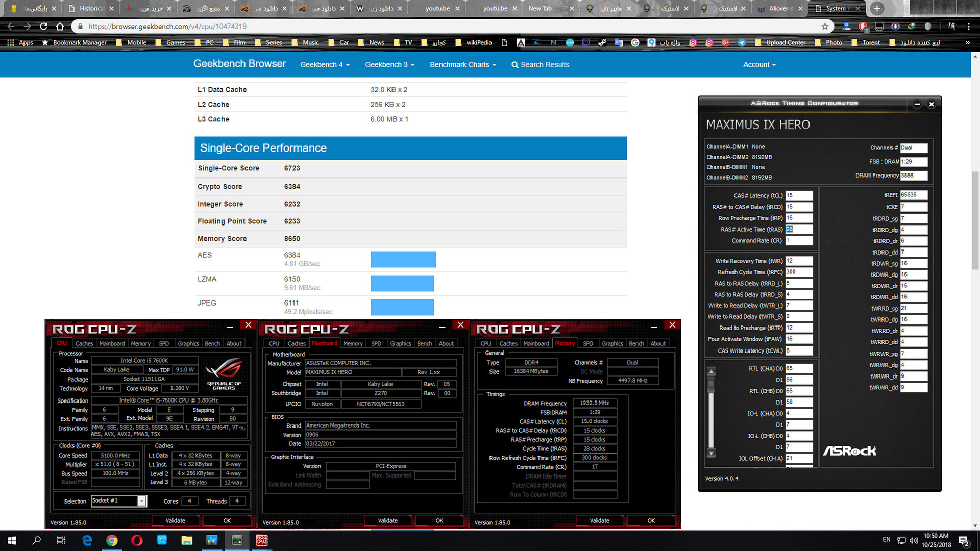The image size is (980, 551).
Task: Open a new browser tab with plus button
Action: pos(877,8)
